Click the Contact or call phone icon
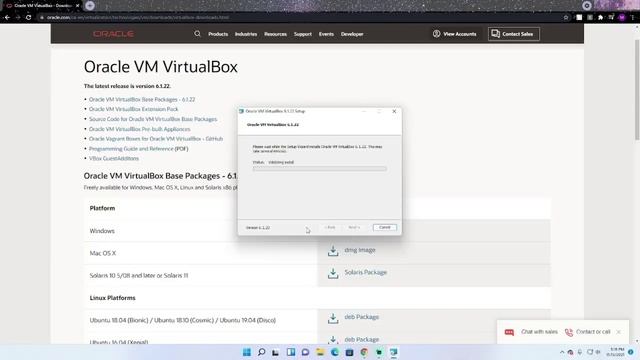640x360 pixels. [569, 332]
